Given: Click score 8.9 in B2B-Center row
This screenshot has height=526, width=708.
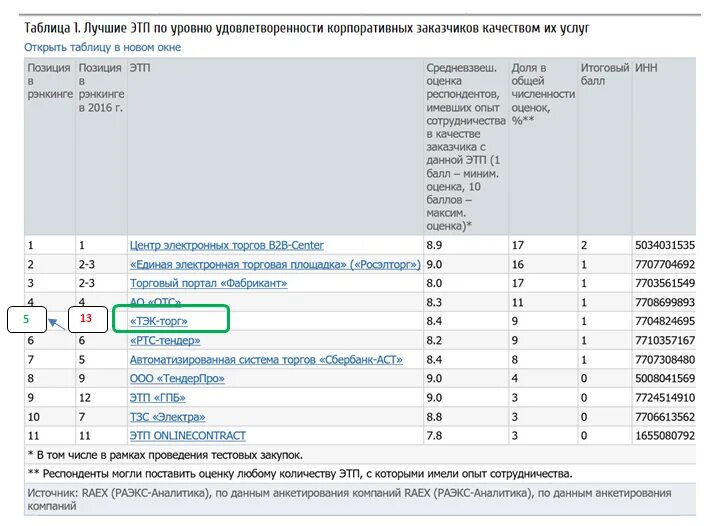Looking at the screenshot, I should point(434,245).
